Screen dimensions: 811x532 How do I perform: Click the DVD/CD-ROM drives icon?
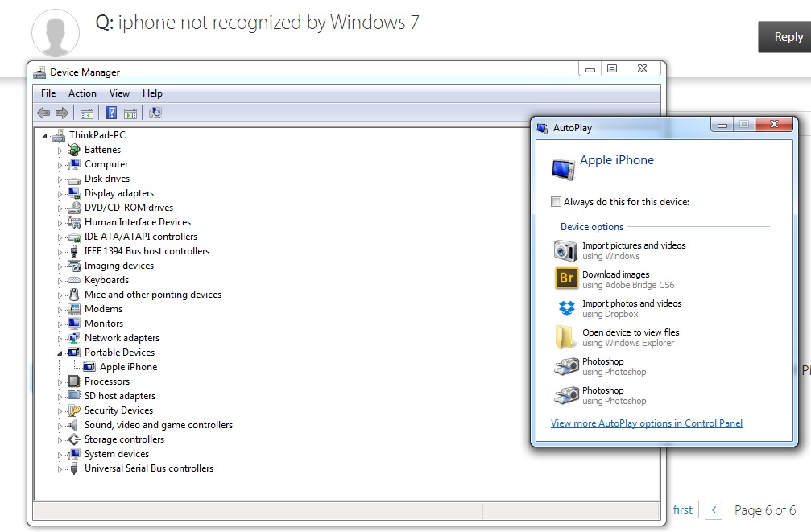click(74, 208)
